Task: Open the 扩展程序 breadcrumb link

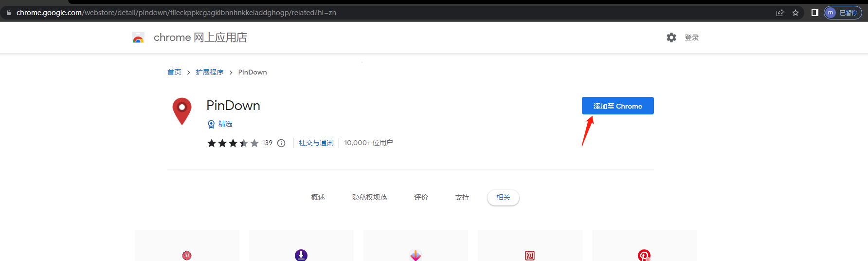Action: coord(210,72)
